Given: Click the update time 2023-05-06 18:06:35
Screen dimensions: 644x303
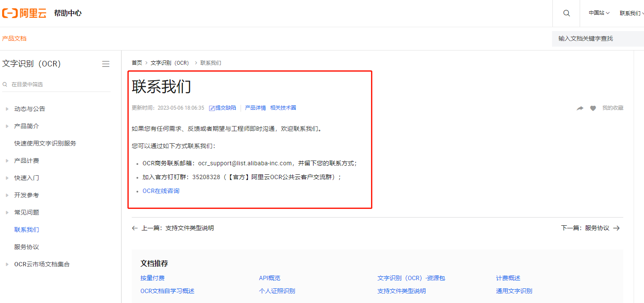Looking at the screenshot, I should [181, 108].
